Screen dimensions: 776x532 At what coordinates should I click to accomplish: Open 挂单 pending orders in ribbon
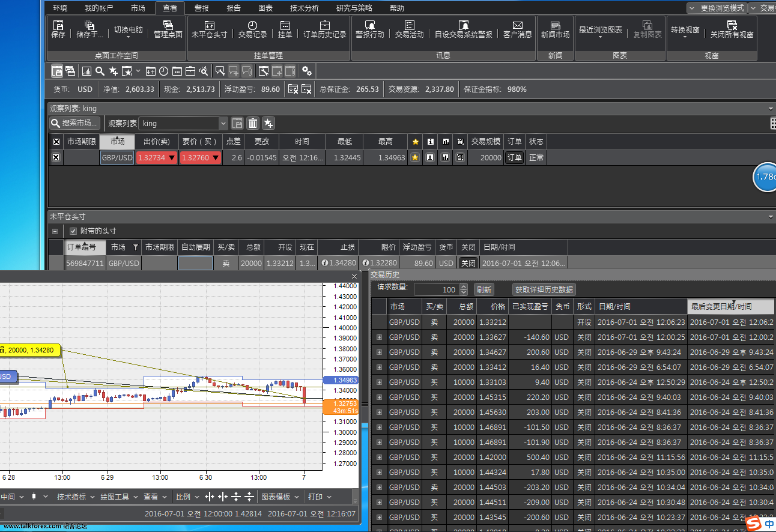285,29
